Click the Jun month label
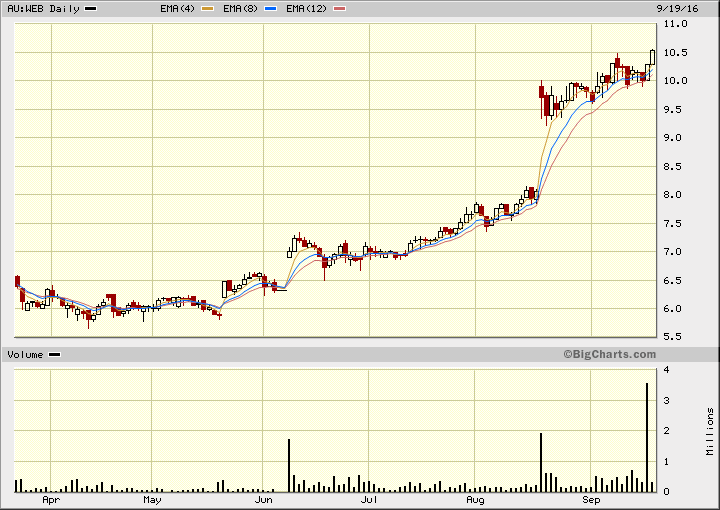The height and width of the screenshot is (510, 720). pyautogui.click(x=263, y=500)
